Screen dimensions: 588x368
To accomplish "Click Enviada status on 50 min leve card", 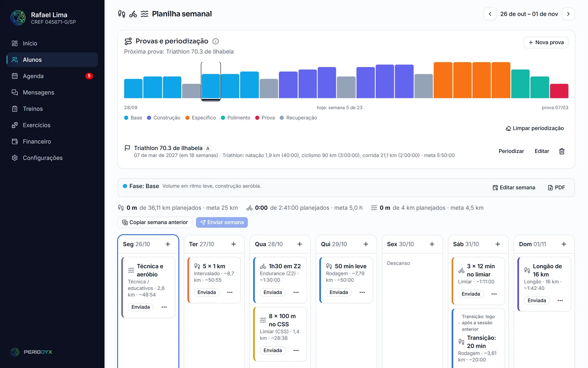I will tap(338, 292).
